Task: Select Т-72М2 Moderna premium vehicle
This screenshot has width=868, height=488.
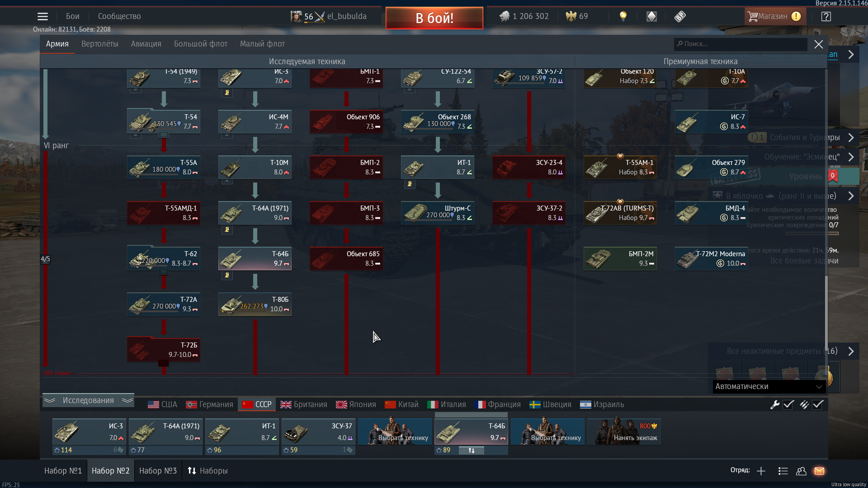Action: click(x=712, y=258)
